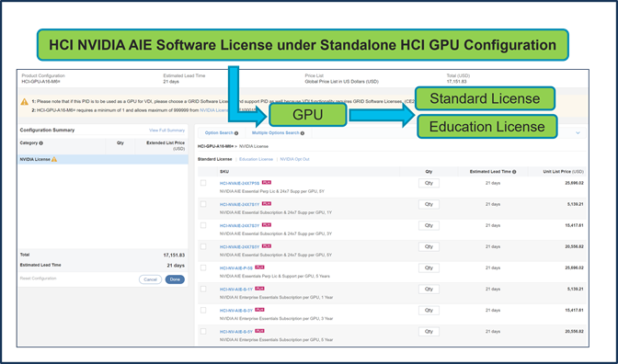Image resolution: width=618 pixels, height=364 pixels.
Task: Click the PLM badge beside HCI-NVAIE-24X7P5S
Action: (x=267, y=183)
